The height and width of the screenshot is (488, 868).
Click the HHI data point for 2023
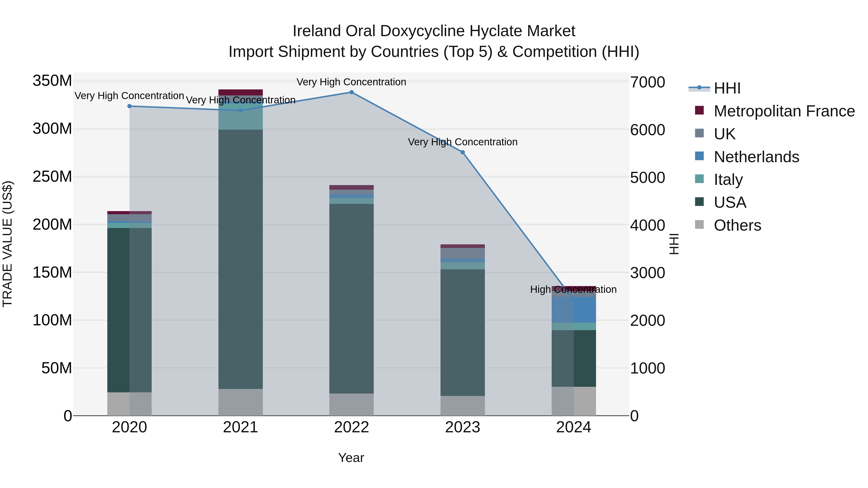[463, 152]
